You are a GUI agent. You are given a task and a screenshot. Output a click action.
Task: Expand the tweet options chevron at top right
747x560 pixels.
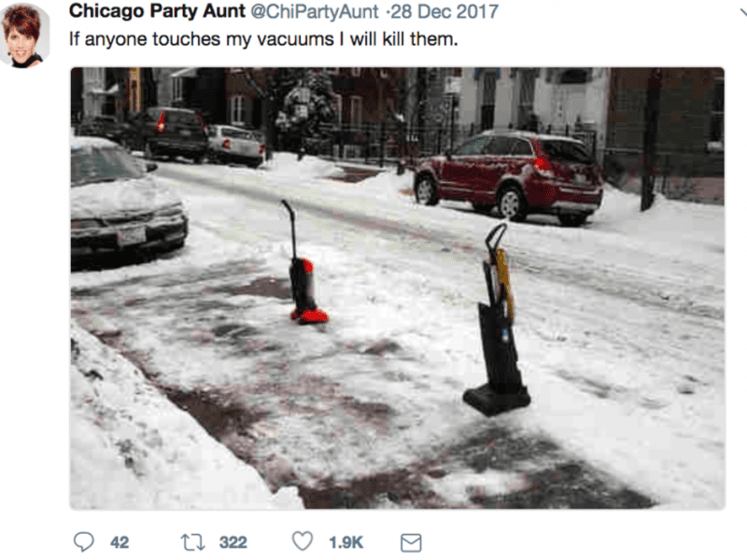[742, 13]
